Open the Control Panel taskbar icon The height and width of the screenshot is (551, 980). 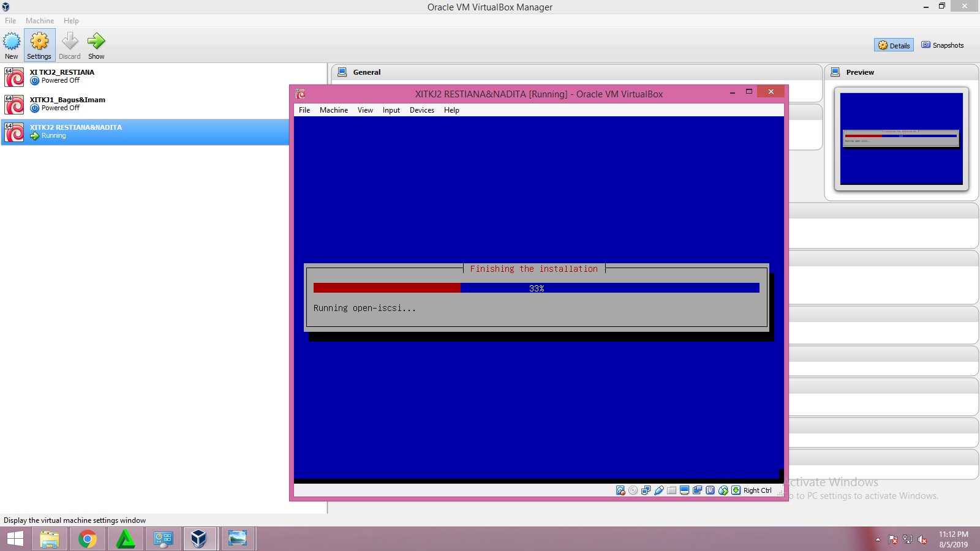(164, 539)
